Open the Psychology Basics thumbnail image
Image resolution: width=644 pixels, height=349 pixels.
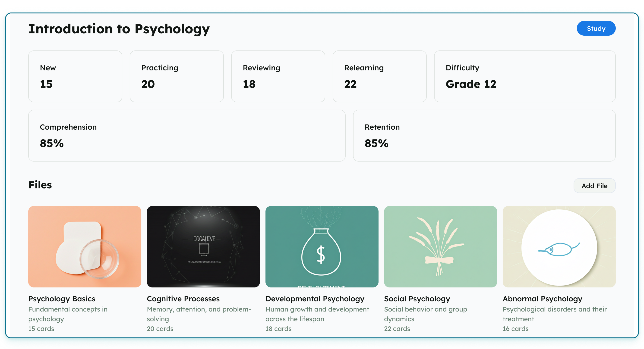click(85, 246)
